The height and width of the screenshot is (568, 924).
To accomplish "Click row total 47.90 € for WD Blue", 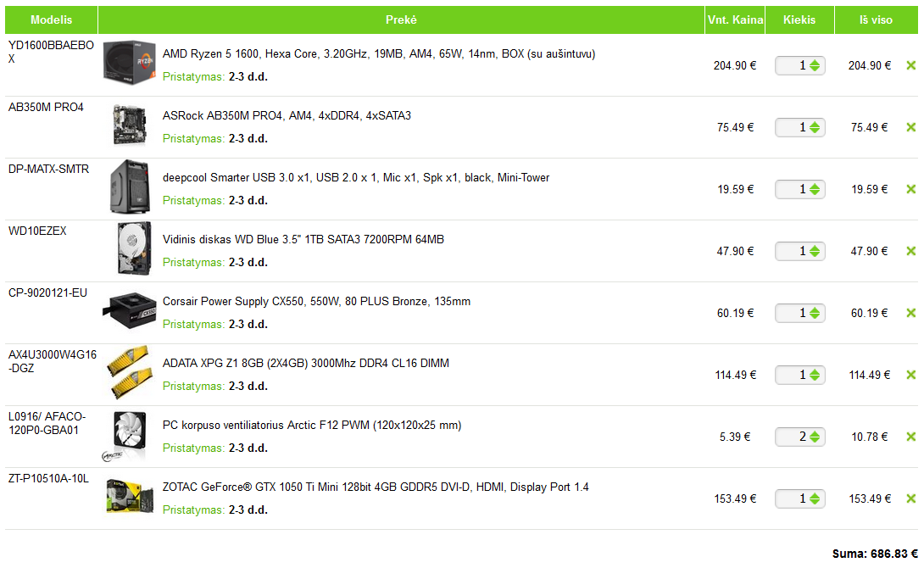I will point(869,251).
